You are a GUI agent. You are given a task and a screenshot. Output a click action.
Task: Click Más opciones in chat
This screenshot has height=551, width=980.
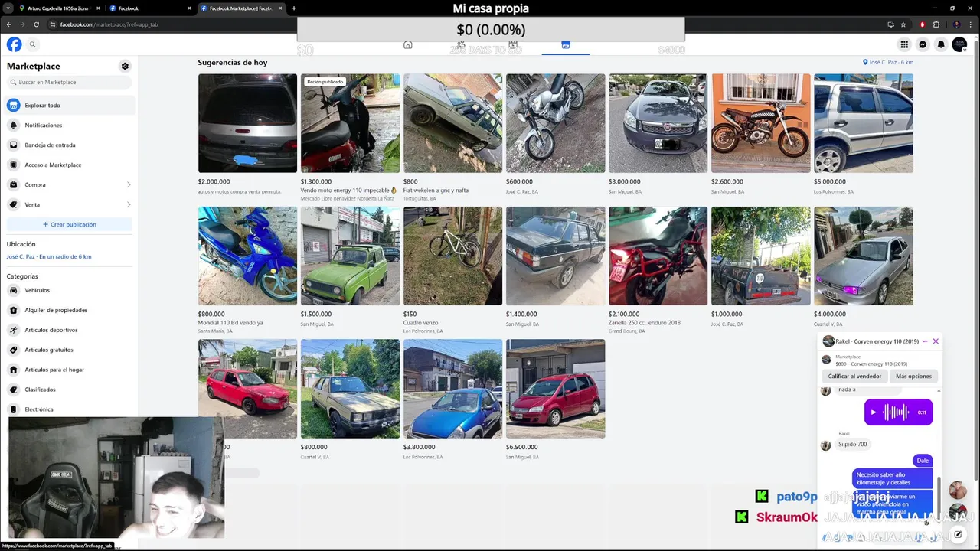coord(913,376)
